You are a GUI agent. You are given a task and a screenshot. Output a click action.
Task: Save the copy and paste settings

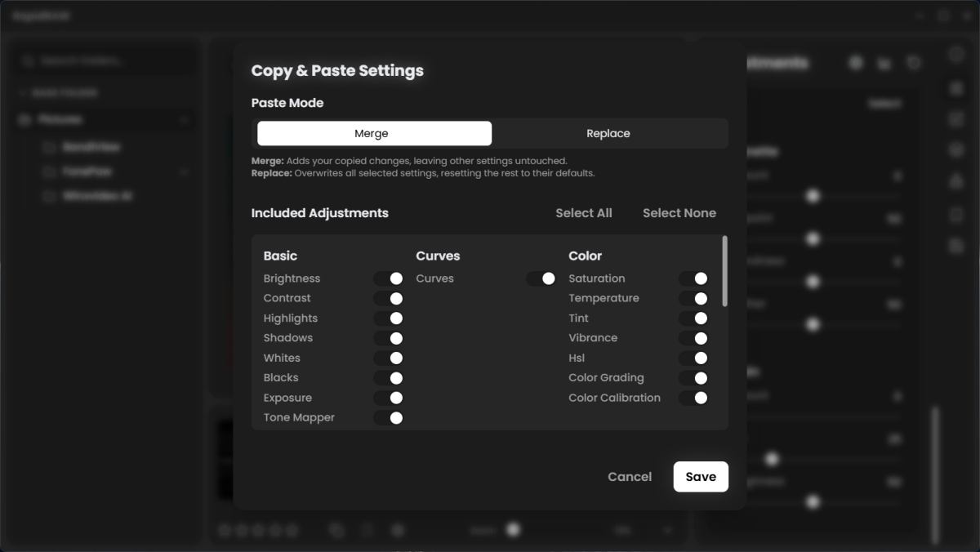(700, 477)
